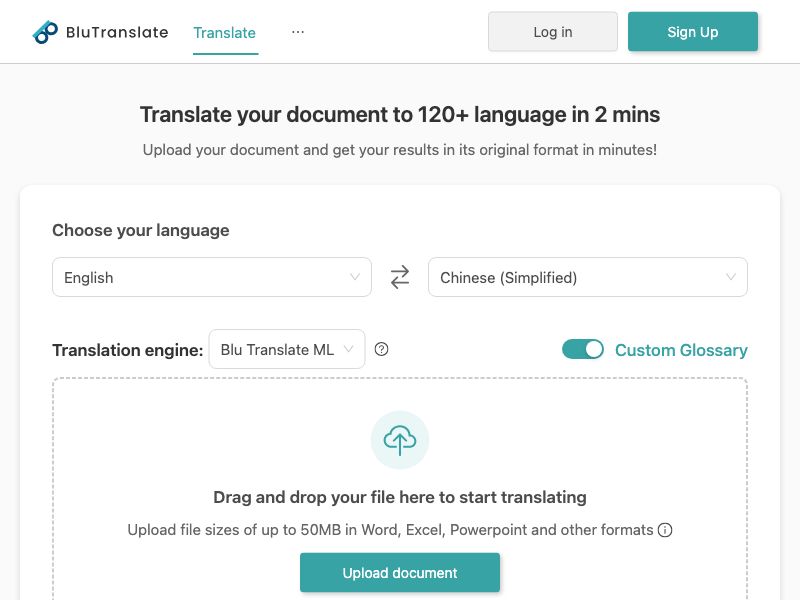800x600 pixels.
Task: Switch to the Translate tab
Action: coord(224,33)
